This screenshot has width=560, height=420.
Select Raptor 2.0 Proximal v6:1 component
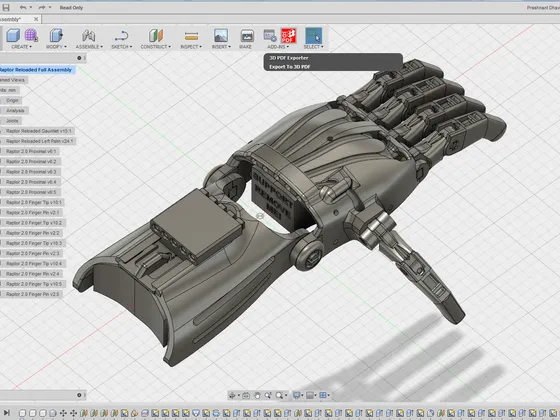31,151
